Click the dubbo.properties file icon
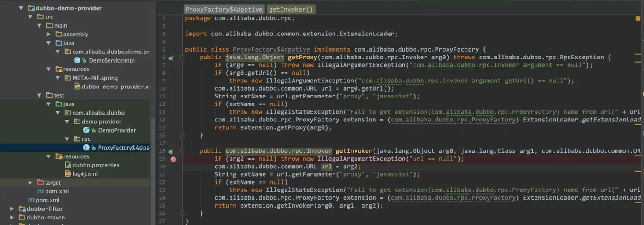Viewport: 644px width, 225px height. click(x=68, y=165)
